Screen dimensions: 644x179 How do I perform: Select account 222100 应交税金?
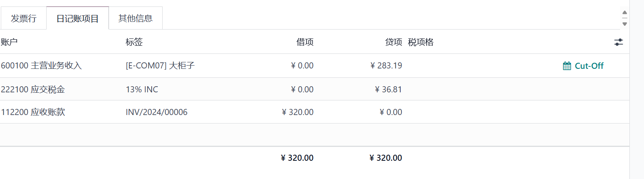[x=33, y=89]
